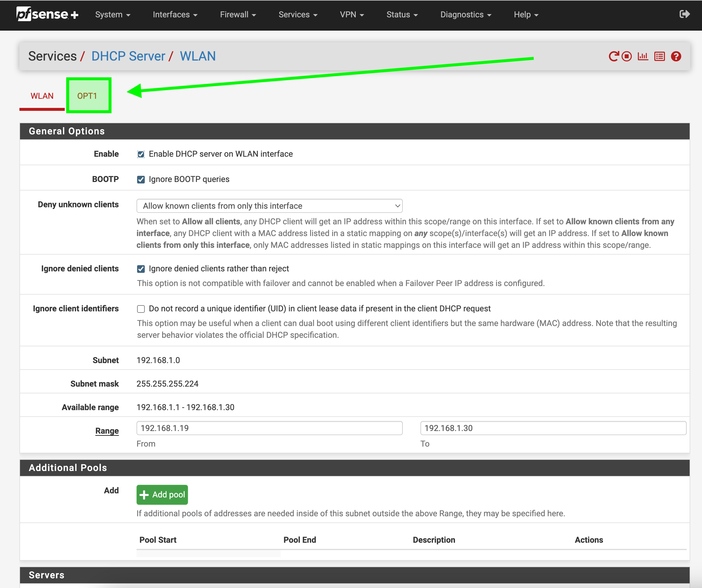Screen dimensions: 702x588
Task: Open the Deny unknown clients dropdown
Action: tap(269, 206)
